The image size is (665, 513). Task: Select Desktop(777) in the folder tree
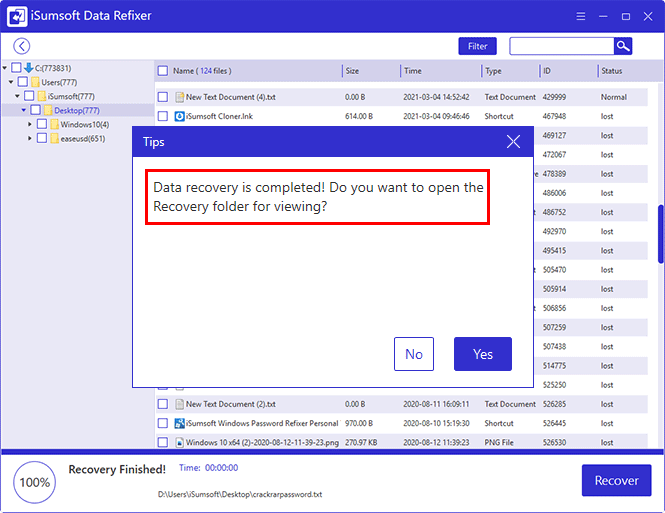(x=77, y=110)
